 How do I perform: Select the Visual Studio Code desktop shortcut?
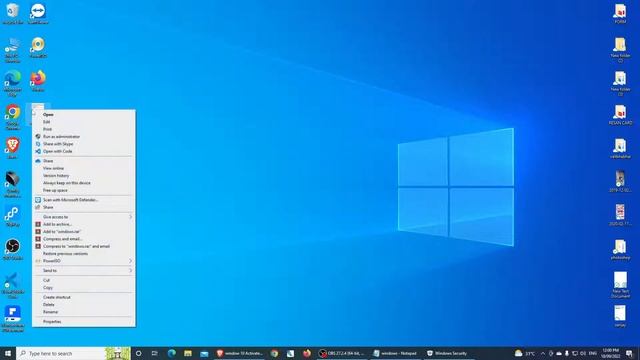pyautogui.click(x=13, y=285)
